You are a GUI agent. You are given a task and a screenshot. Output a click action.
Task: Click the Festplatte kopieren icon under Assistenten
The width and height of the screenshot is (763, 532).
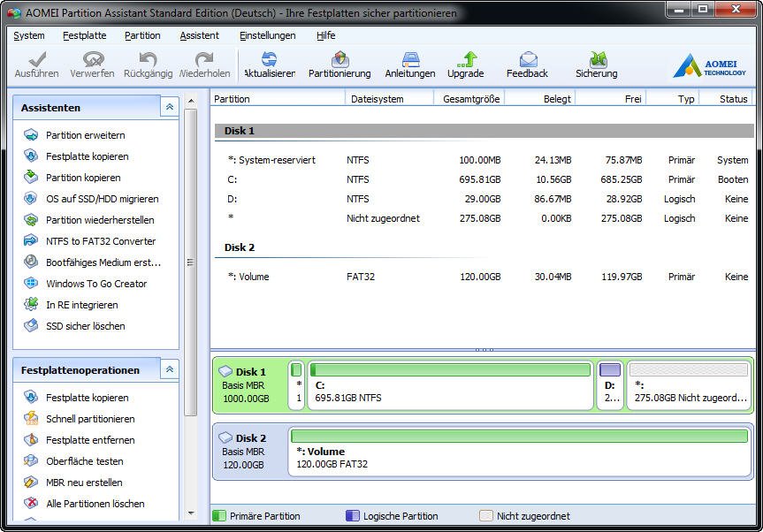[x=31, y=156]
